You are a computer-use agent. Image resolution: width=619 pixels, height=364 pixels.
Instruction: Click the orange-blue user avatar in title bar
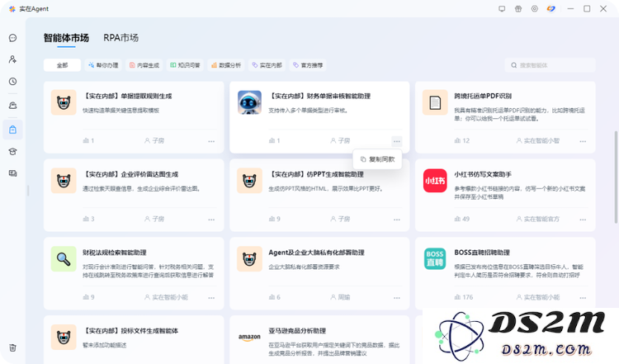(551, 9)
